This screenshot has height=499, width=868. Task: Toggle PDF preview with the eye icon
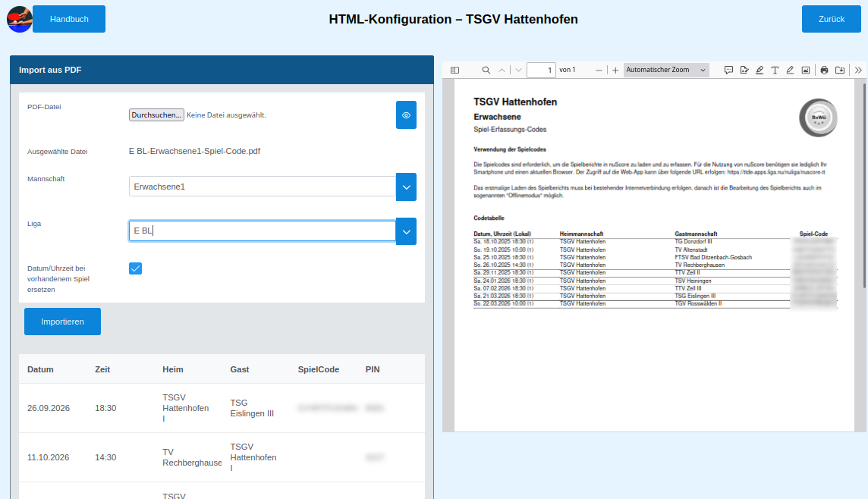coord(406,115)
